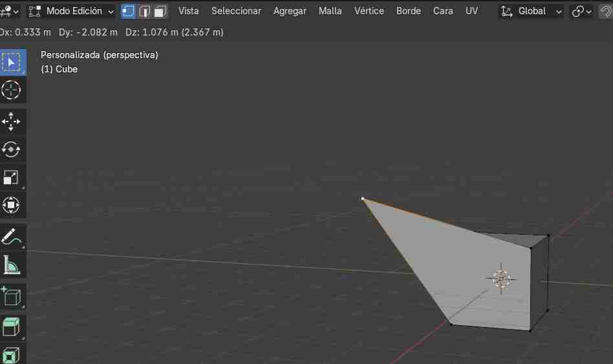Choose the Move tool
The image size is (613, 364).
11,121
